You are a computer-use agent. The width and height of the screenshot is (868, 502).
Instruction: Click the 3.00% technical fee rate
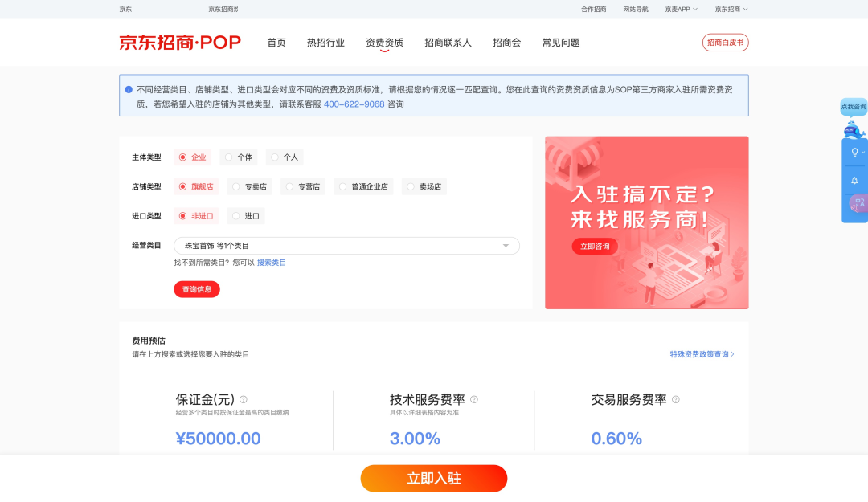(415, 439)
